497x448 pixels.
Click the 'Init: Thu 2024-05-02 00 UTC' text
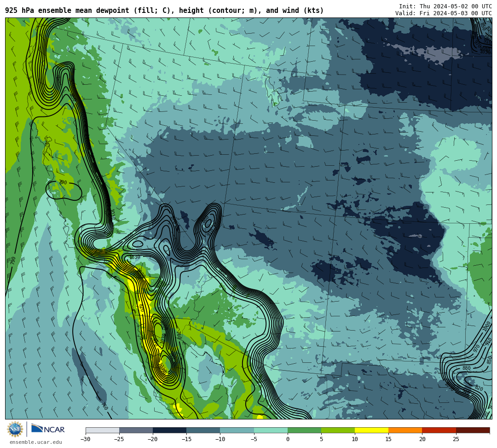click(445, 6)
